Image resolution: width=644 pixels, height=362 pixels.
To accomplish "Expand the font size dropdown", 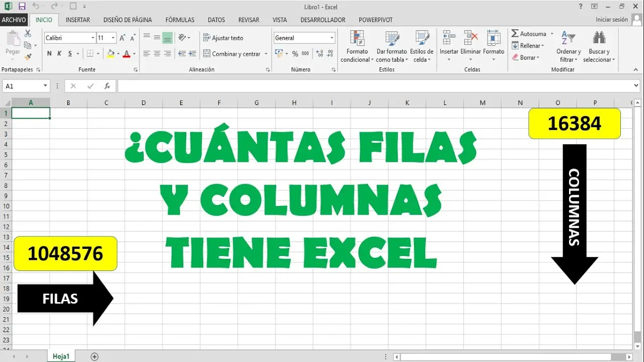I will (x=113, y=38).
